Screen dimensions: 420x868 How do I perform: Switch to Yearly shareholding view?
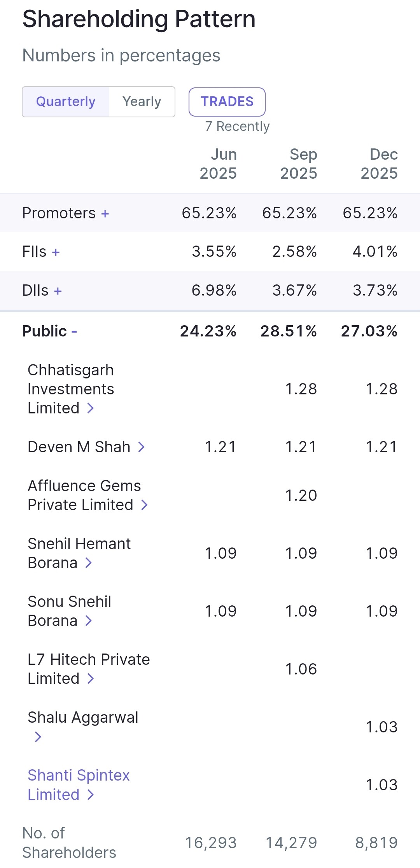(x=142, y=102)
